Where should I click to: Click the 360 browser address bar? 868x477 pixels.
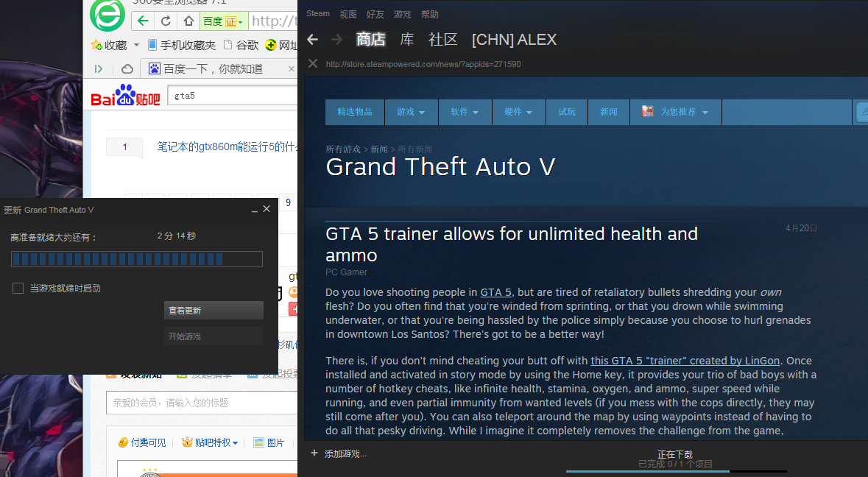click(x=273, y=21)
